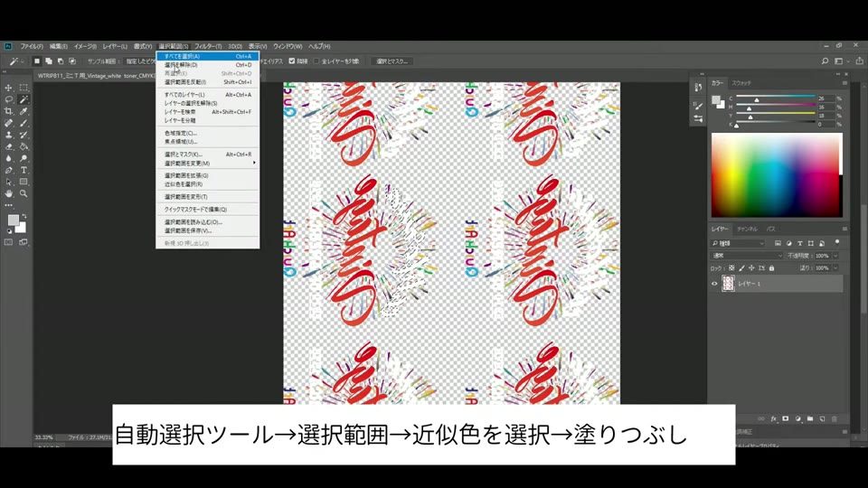Screen dimensions: 868x488
Task: Swap foreground and background colors
Action: [x=24, y=216]
